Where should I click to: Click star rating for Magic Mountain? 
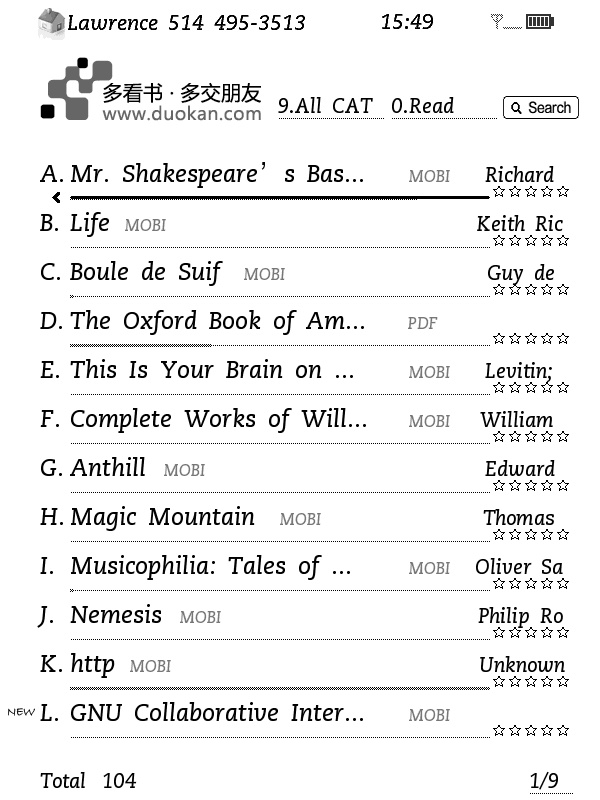pyautogui.click(x=530, y=535)
